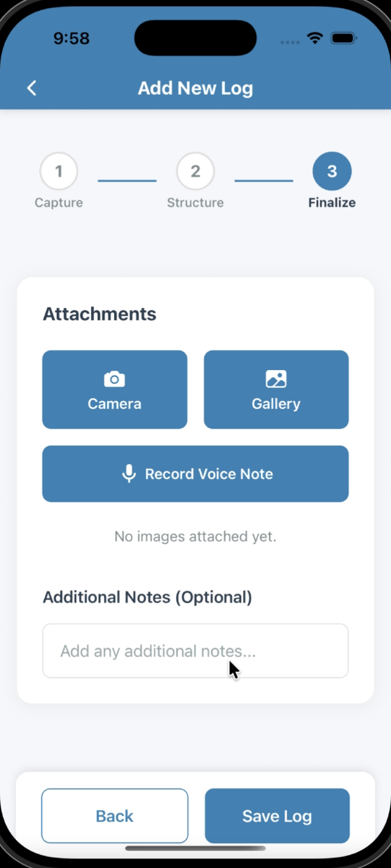
Task: Tap the camera icon to take a photo
Action: (x=114, y=378)
